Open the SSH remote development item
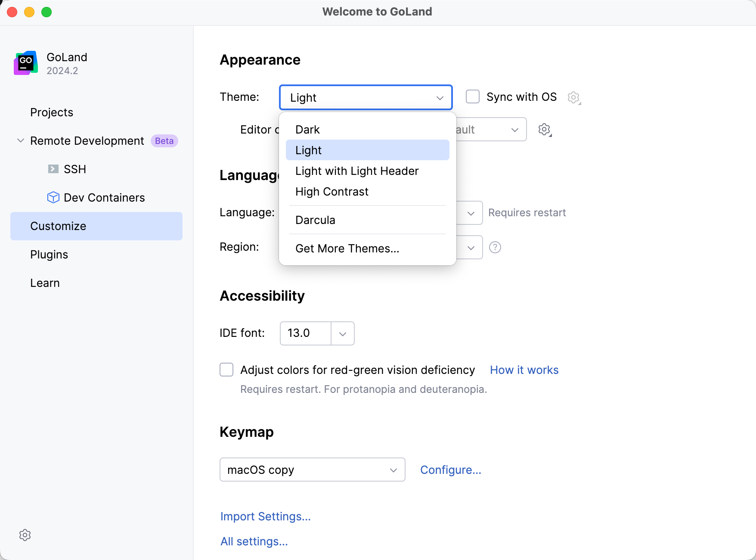The height and width of the screenshot is (560, 756). (x=75, y=169)
